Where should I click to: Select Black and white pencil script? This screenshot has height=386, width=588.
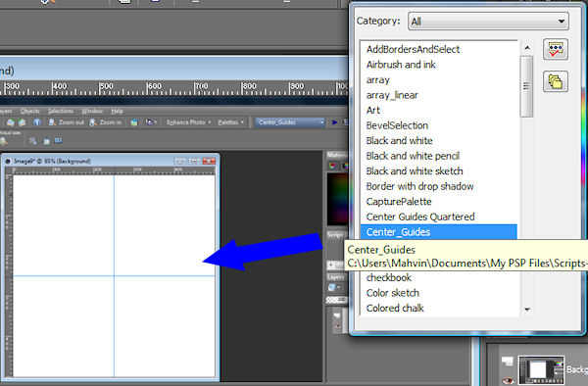point(413,156)
